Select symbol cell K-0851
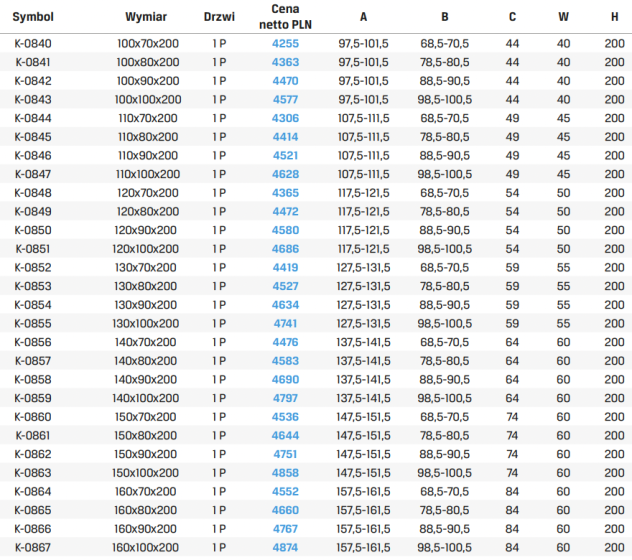The height and width of the screenshot is (560, 632). 33,249
